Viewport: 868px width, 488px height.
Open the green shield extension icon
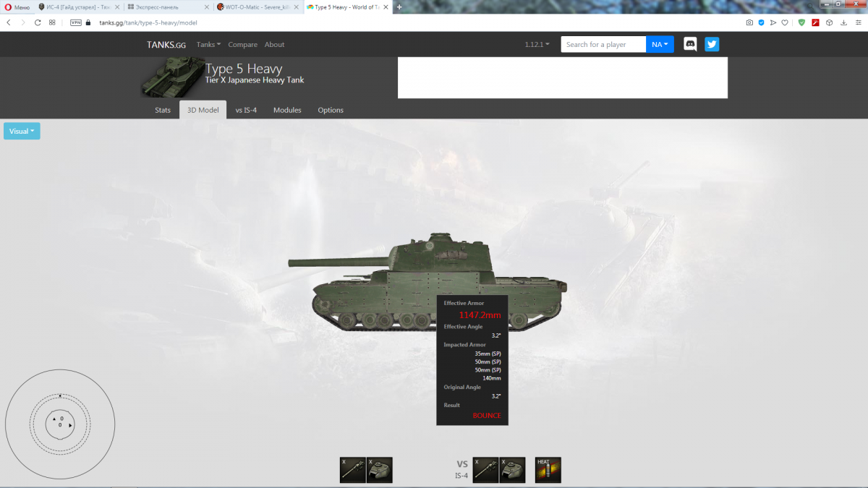(x=801, y=22)
